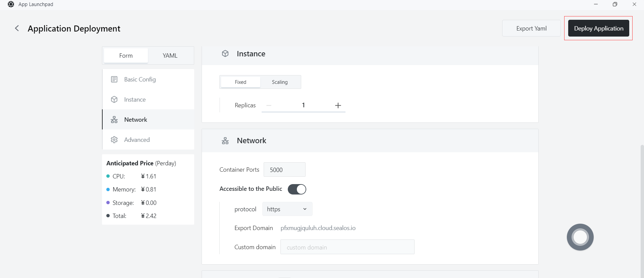
Task: Click the back arrow beside Application Deployment
Action: [x=17, y=29]
